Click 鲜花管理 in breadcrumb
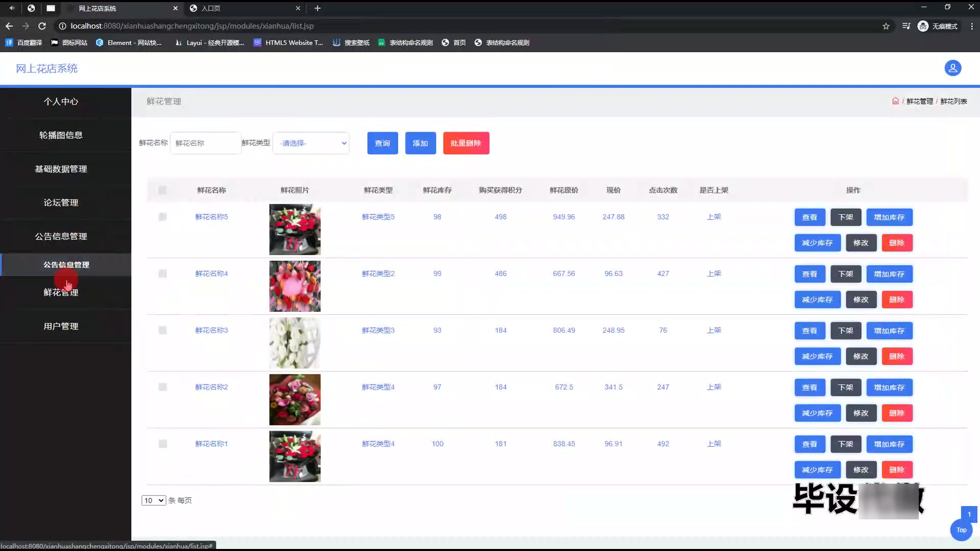980x551 pixels. (920, 101)
